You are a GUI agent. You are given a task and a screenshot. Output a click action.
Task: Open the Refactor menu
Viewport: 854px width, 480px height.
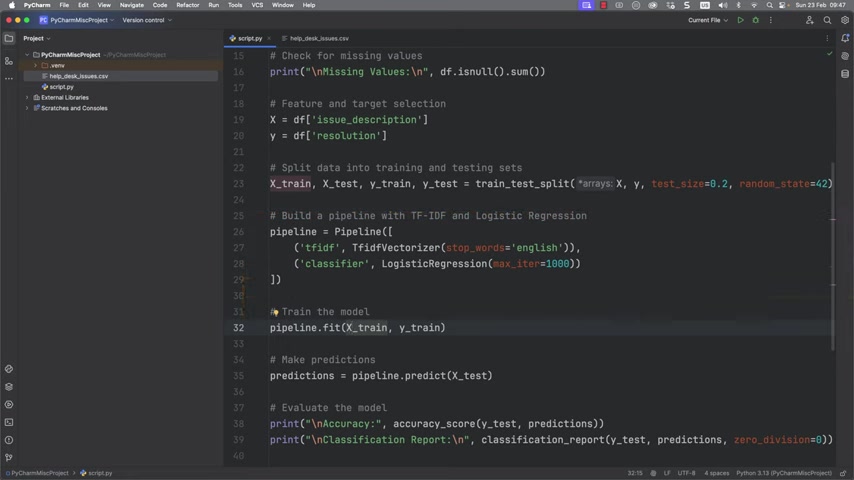(188, 5)
